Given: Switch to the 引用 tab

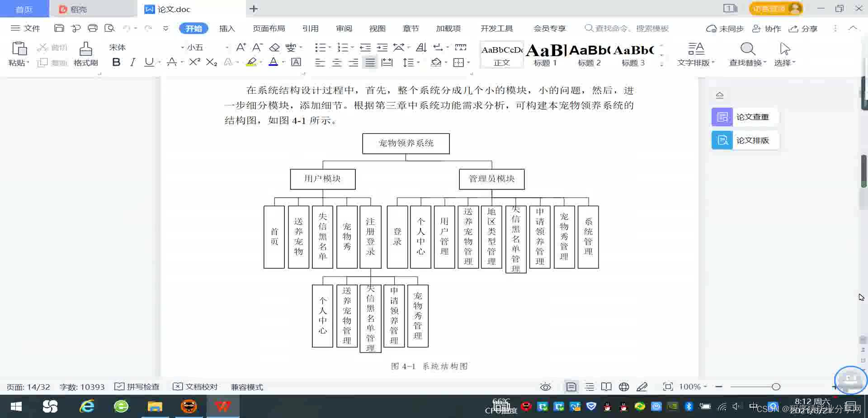Looking at the screenshot, I should click(311, 28).
